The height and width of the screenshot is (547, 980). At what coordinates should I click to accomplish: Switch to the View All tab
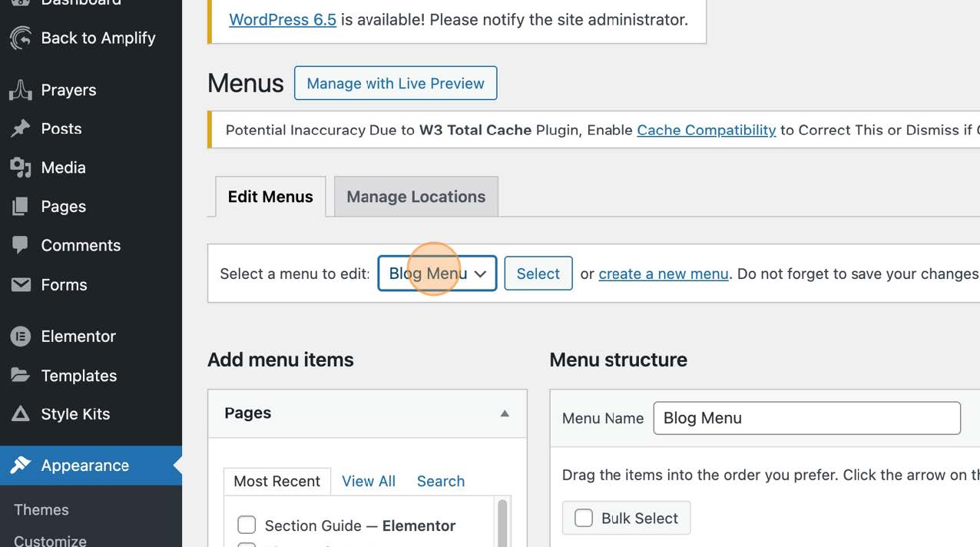point(368,481)
